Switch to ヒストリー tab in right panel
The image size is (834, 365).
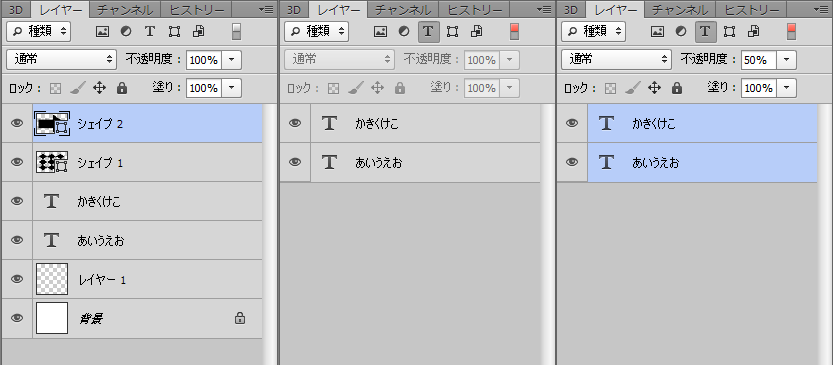click(751, 10)
